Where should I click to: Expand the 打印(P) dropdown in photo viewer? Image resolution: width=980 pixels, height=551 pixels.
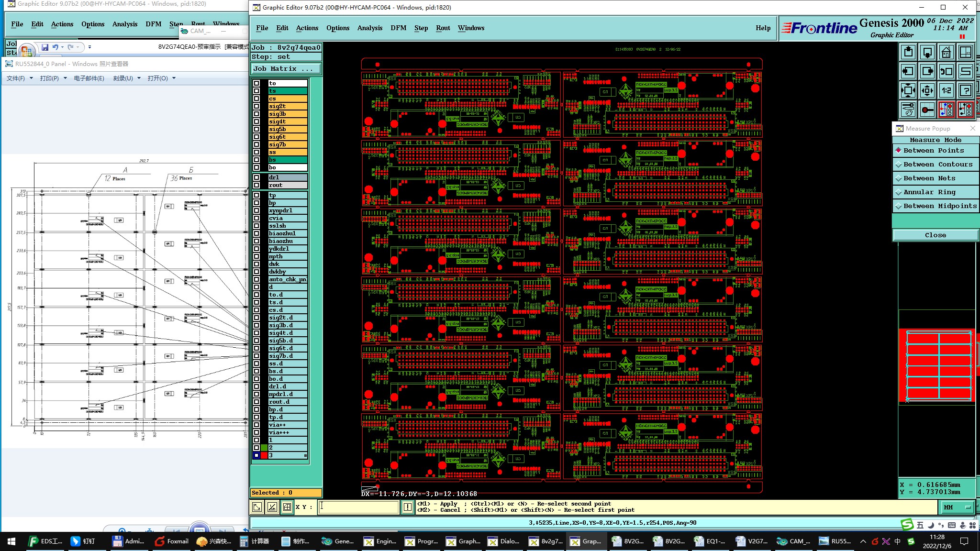[x=65, y=78]
